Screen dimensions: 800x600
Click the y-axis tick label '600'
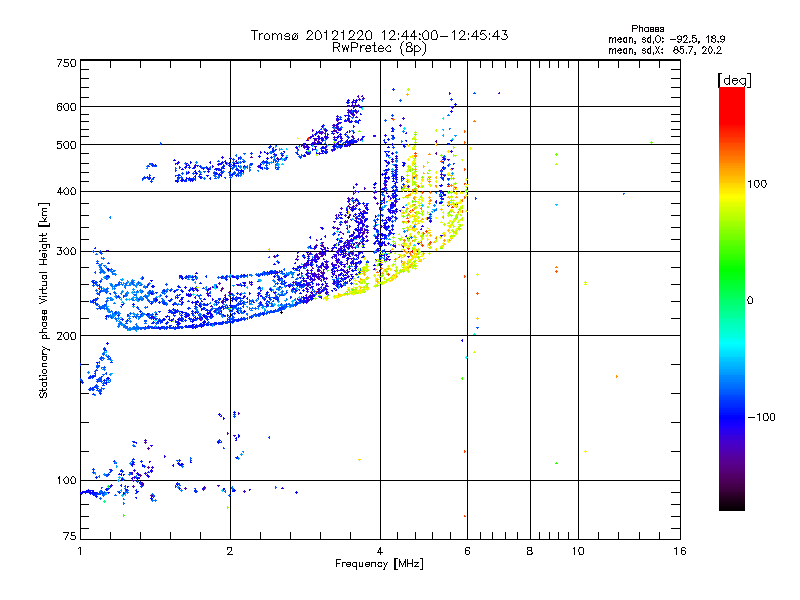pyautogui.click(x=66, y=107)
